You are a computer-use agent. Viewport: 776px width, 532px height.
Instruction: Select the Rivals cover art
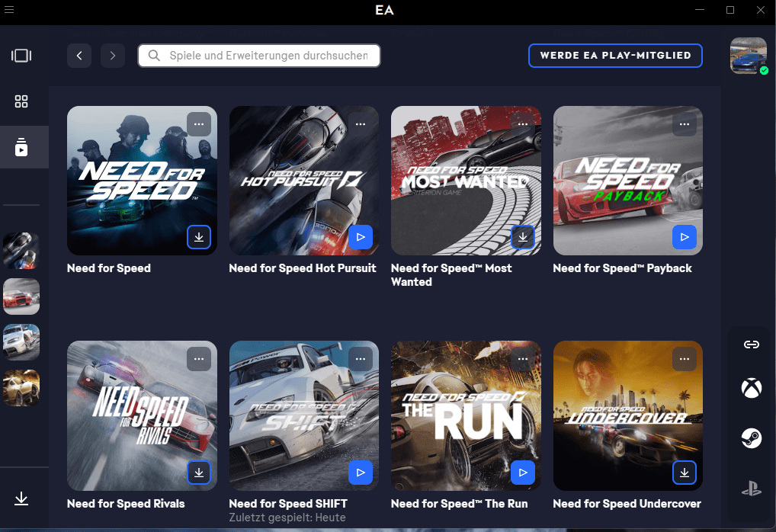142,415
